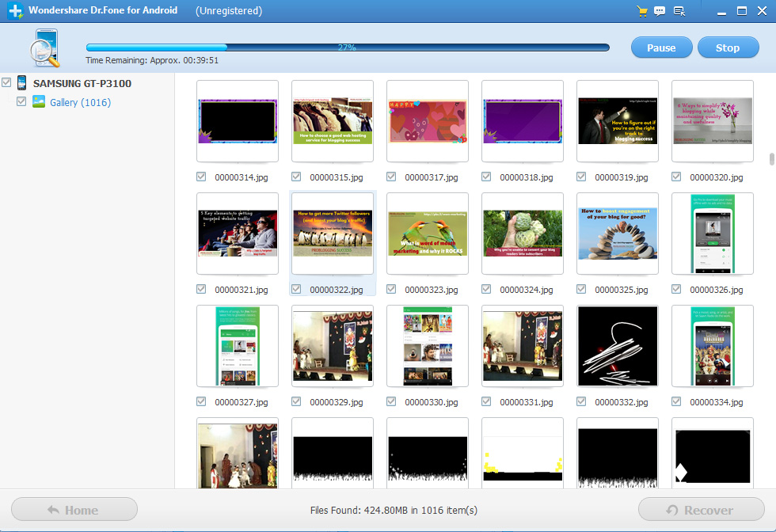Viewport: 776px width, 532px height.
Task: Minimize the Dr.Fone window
Action: (719, 11)
